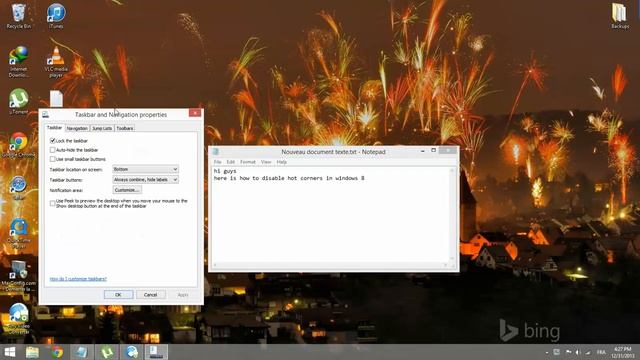Select the QuickTime Player desktop icon

[x=18, y=233]
